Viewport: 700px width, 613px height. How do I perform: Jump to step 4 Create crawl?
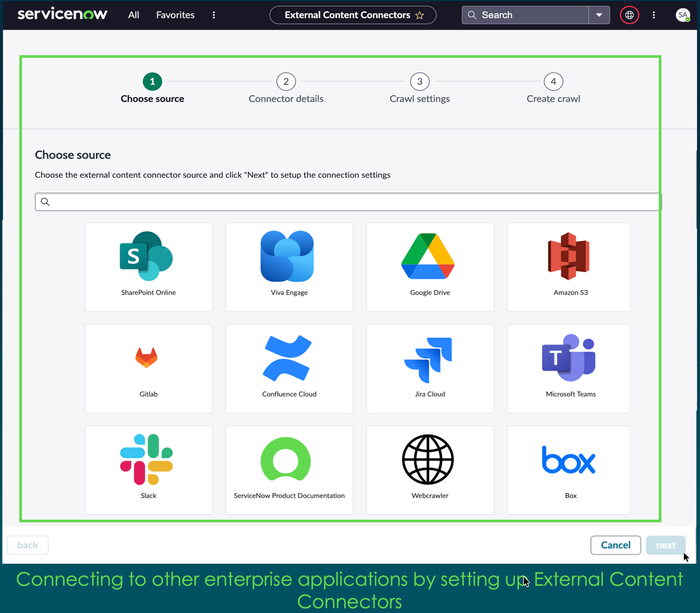click(553, 88)
